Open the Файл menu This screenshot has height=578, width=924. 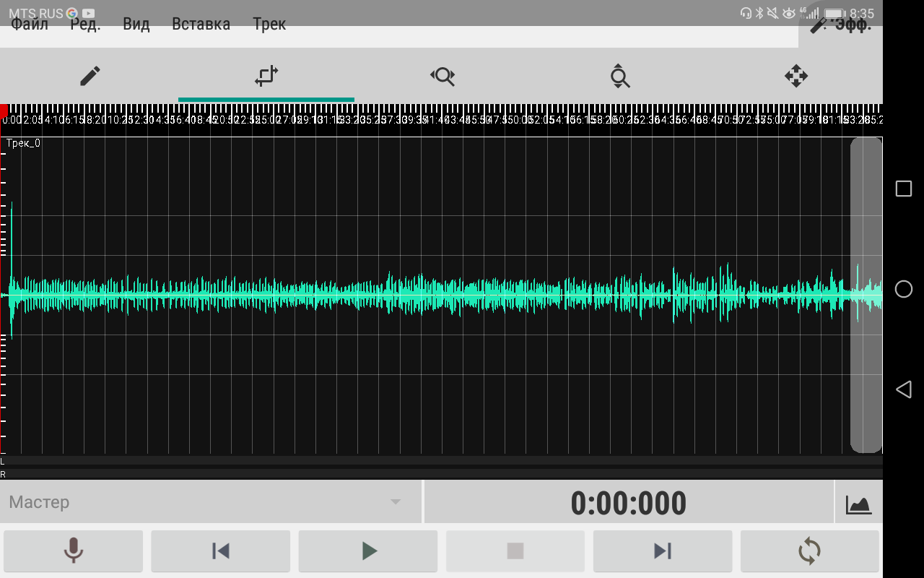tap(30, 25)
